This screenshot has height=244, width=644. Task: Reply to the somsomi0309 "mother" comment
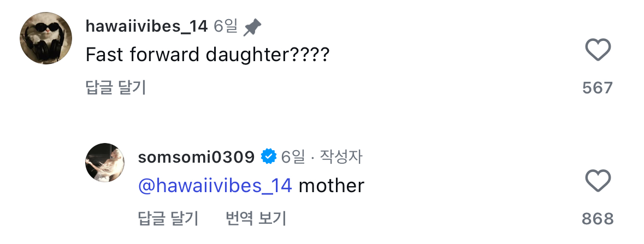tap(168, 218)
